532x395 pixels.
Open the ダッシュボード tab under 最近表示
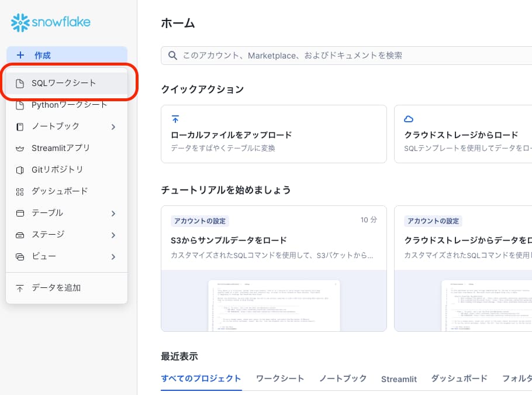pos(459,379)
